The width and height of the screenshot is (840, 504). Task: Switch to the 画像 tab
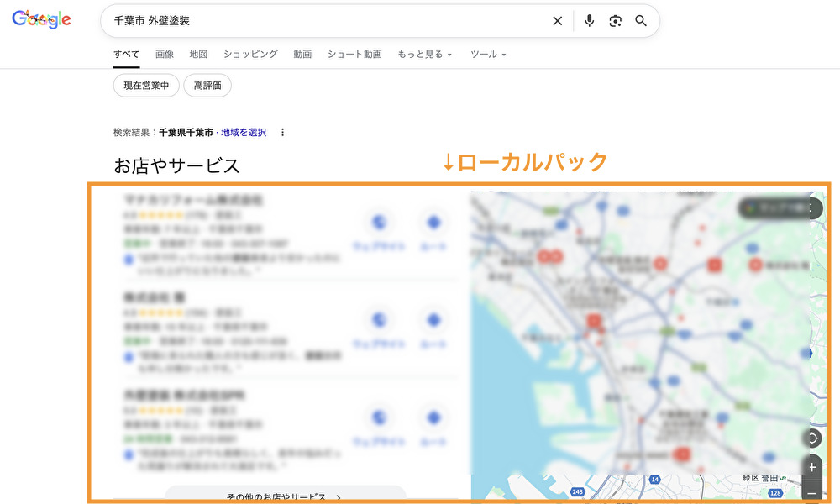pyautogui.click(x=165, y=55)
